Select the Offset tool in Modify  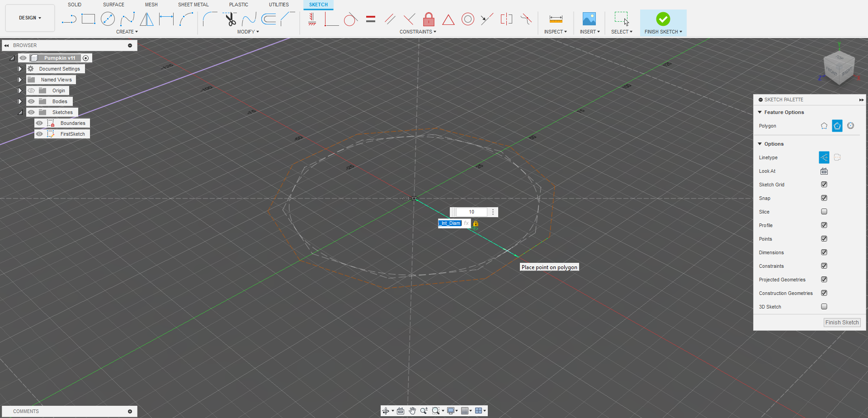point(269,19)
